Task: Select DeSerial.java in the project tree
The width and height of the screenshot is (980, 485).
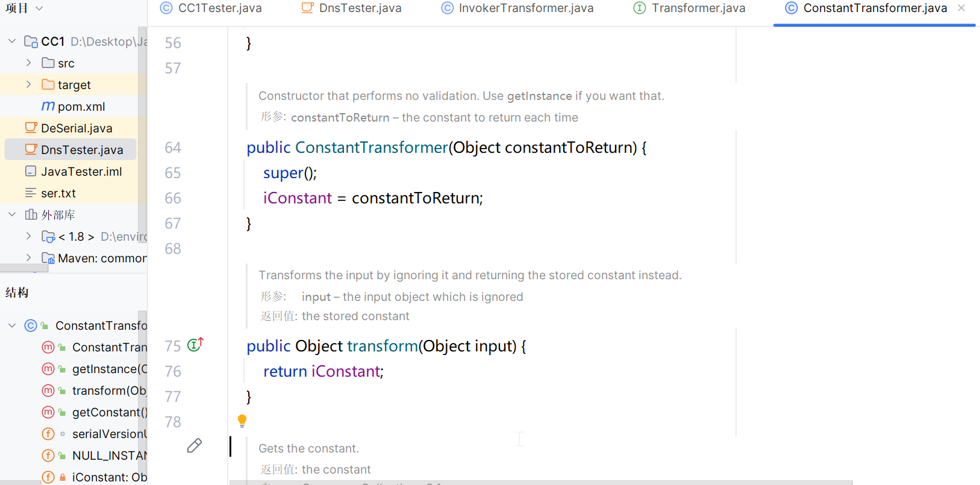Action: [76, 128]
